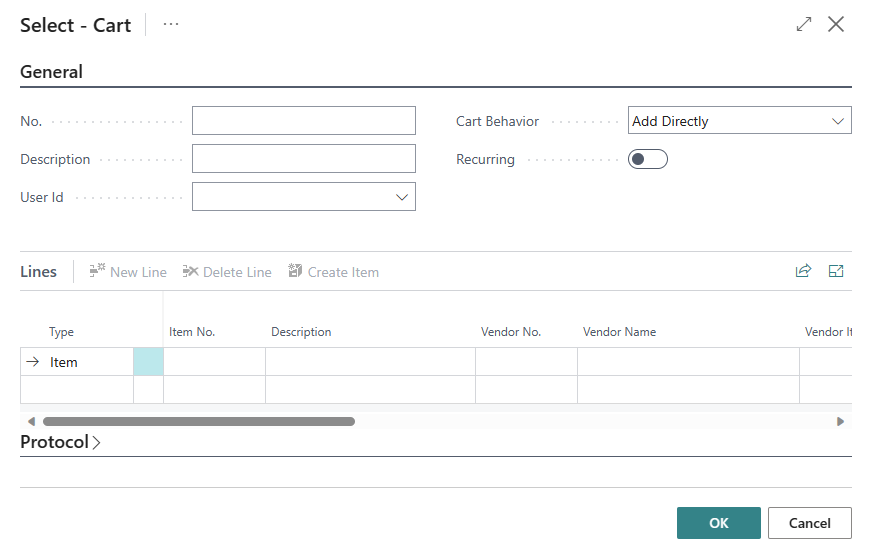The height and width of the screenshot is (552, 869).
Task: Click the Cancel button
Action: [809, 523]
